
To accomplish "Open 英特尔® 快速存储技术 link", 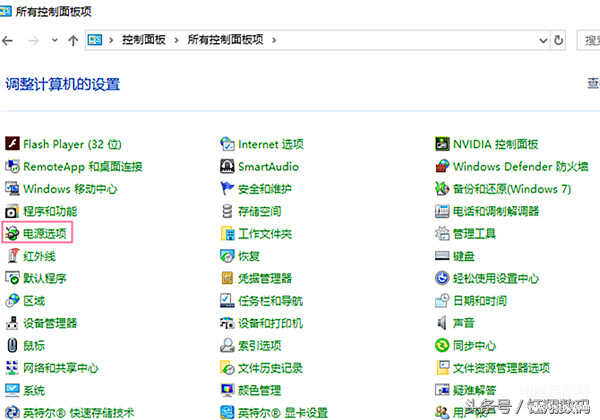I will point(79,412).
